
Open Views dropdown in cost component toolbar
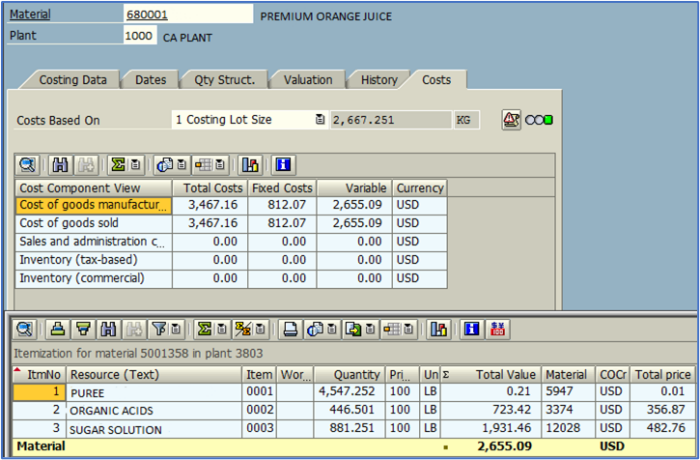(182, 165)
